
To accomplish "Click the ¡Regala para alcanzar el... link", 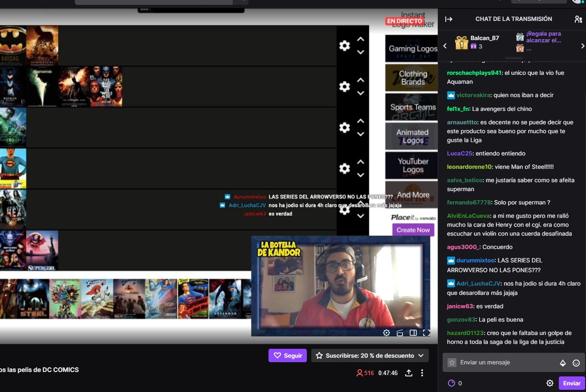I will pos(543,37).
